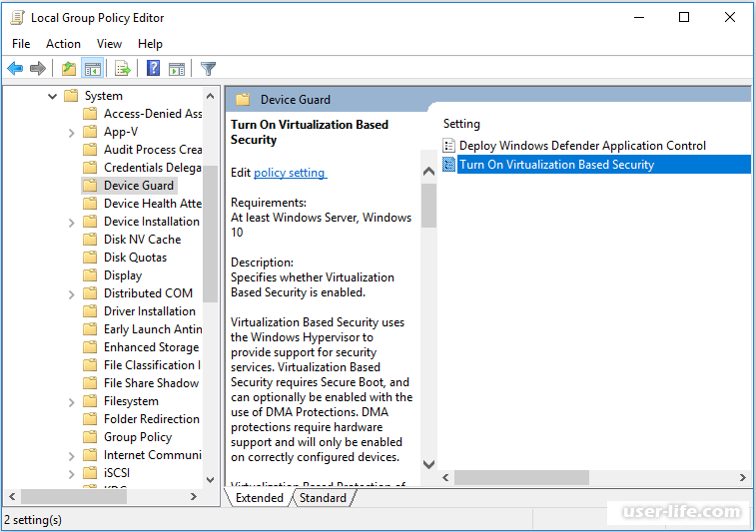Image resolution: width=756 pixels, height=532 pixels.
Task: Click tree pane scroll up arrow
Action: point(210,96)
